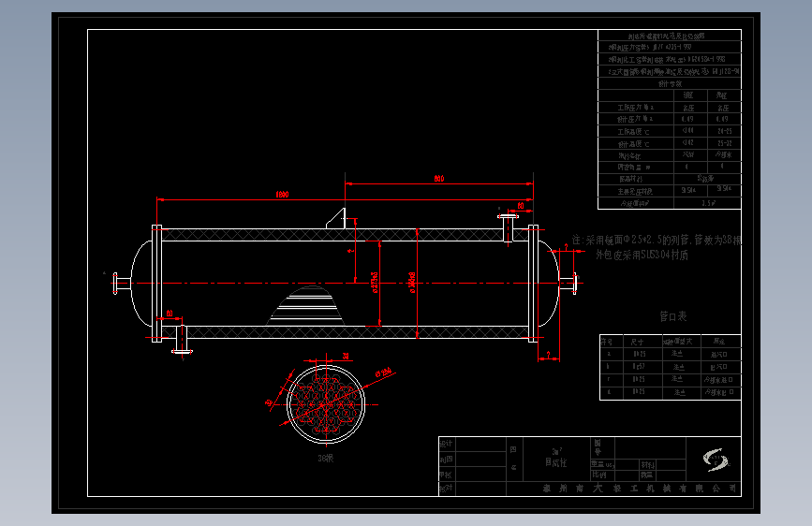Click the 序号 header in nozzle table
This screenshot has width=812, height=526.
pyautogui.click(x=606, y=342)
